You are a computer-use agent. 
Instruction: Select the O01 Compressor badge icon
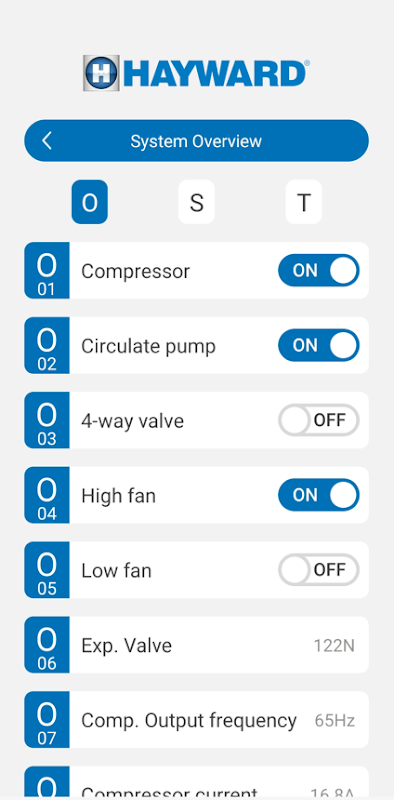[47, 270]
